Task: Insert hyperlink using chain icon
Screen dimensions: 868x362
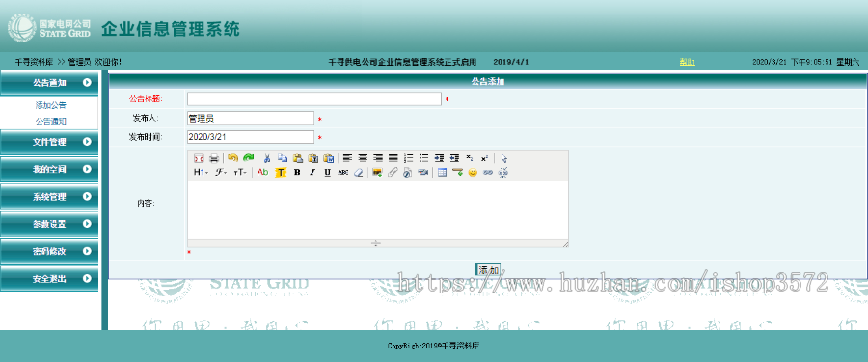Action: 488,172
